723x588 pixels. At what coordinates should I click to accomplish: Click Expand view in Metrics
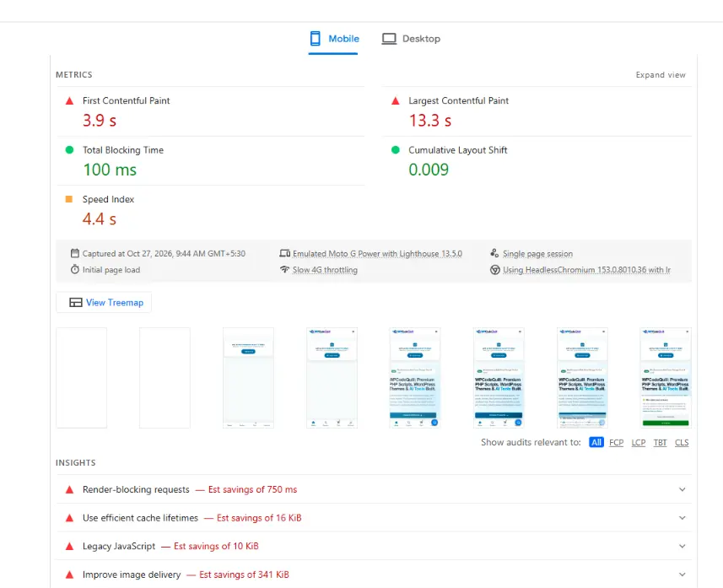661,75
